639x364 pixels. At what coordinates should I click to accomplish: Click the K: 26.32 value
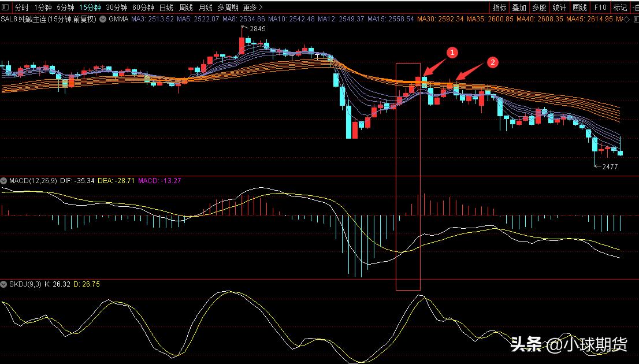(57, 284)
